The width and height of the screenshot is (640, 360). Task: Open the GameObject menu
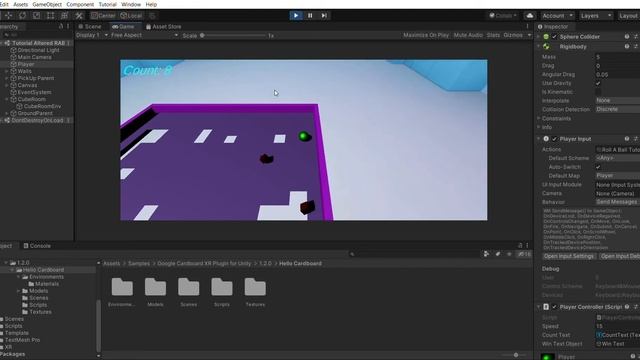47,4
